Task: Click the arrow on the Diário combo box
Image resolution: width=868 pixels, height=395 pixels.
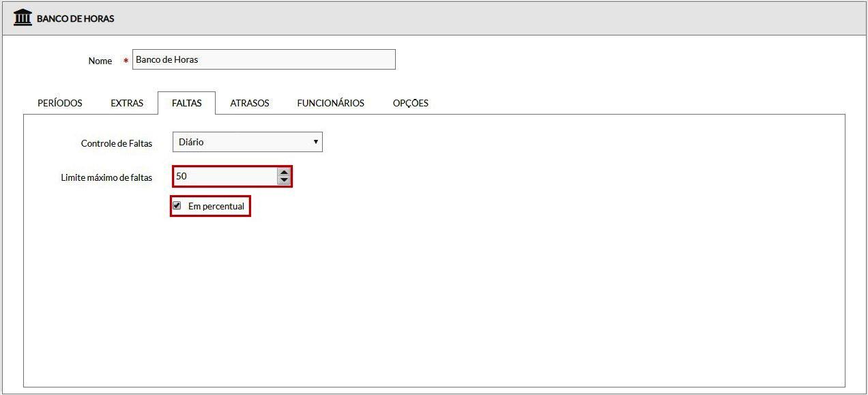Action: [315, 142]
